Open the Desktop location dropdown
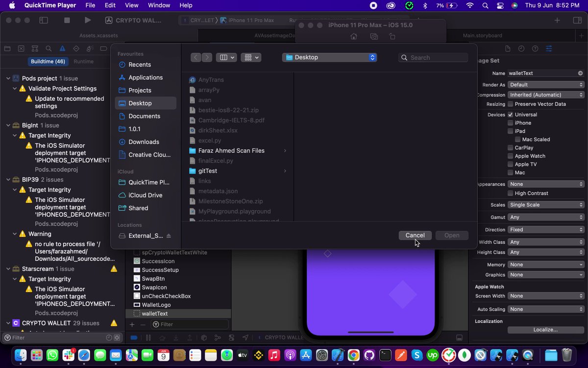 point(329,57)
